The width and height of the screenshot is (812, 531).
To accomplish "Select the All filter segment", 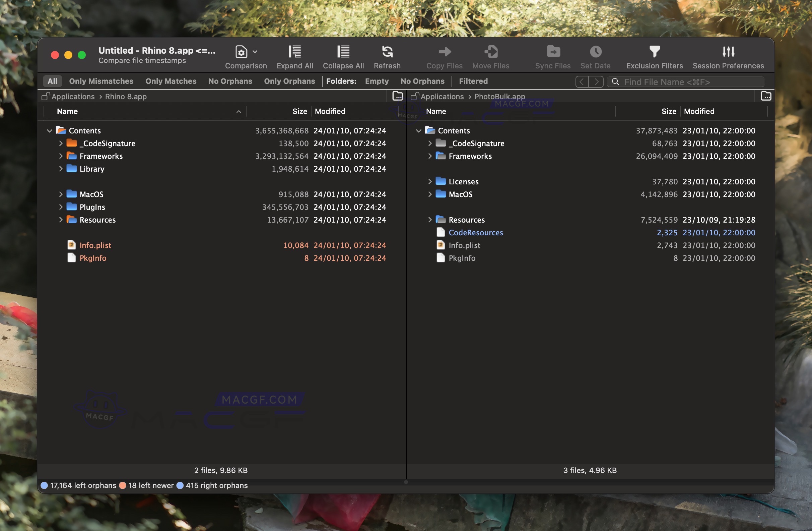I will tap(53, 81).
